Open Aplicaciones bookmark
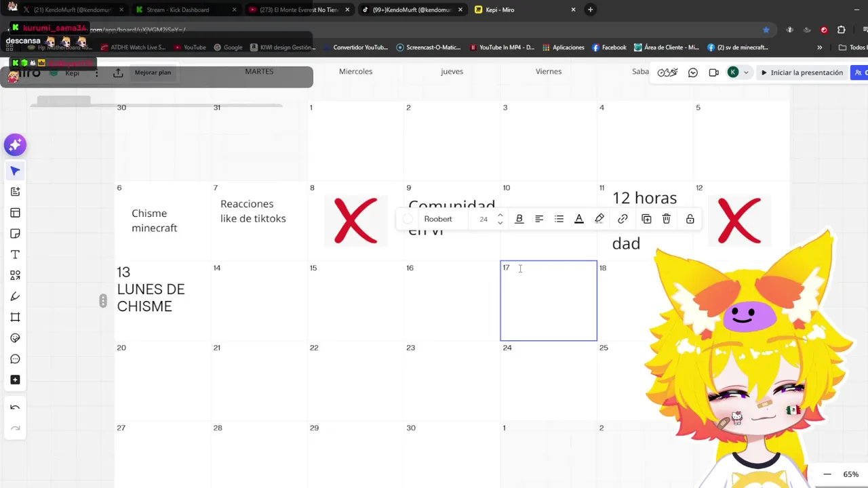 point(563,47)
